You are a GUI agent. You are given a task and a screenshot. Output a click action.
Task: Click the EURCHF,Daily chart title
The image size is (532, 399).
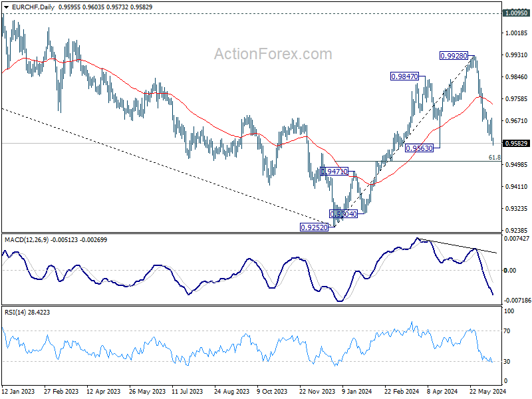pos(33,7)
